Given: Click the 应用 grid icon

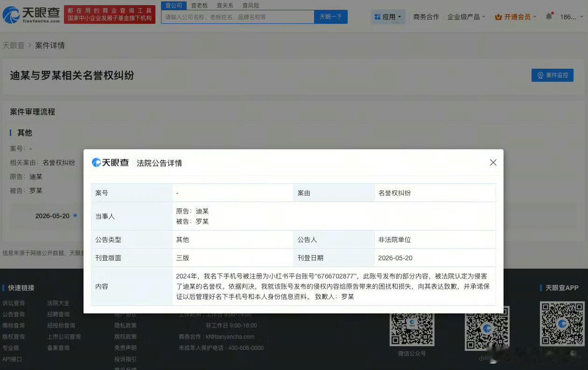Looking at the screenshot, I should [x=378, y=17].
